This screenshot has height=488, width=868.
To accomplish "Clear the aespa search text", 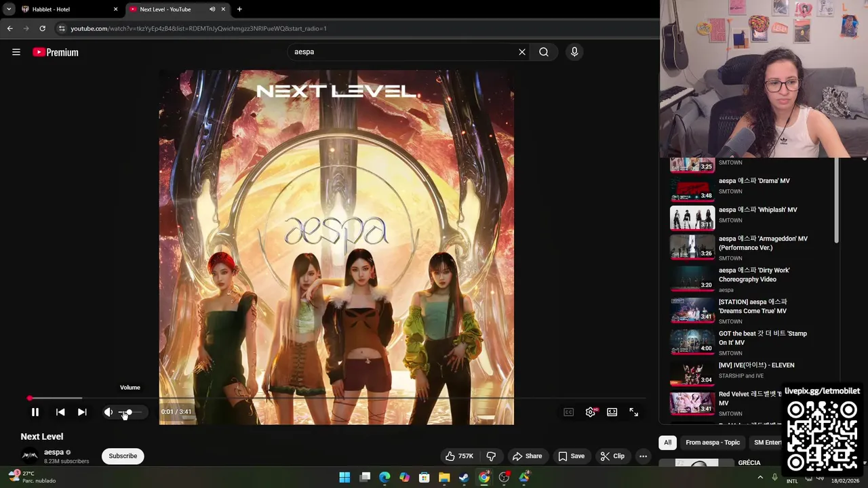I will point(522,52).
